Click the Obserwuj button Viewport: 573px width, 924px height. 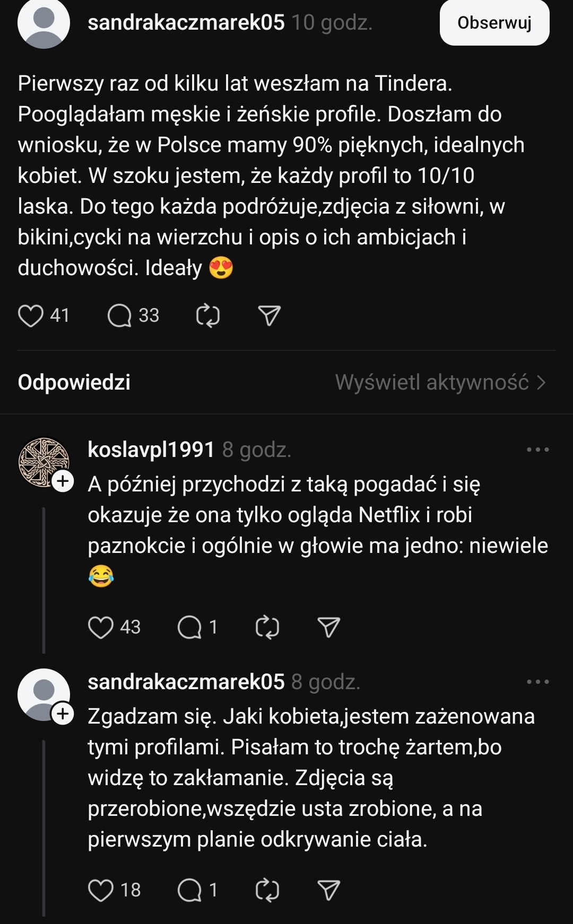pos(494,23)
